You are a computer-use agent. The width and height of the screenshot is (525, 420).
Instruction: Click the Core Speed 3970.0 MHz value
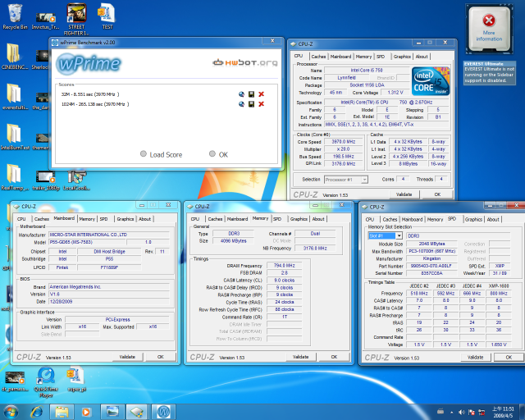point(344,142)
